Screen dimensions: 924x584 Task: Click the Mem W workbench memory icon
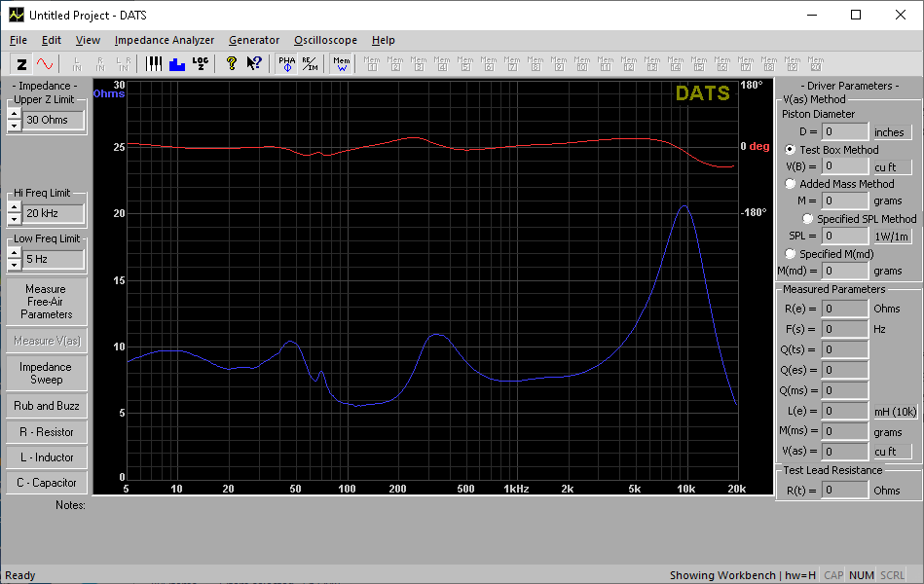pos(341,64)
